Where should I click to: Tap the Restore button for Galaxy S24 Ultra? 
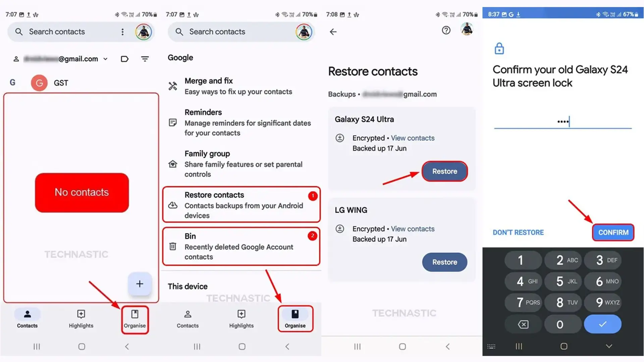(444, 171)
